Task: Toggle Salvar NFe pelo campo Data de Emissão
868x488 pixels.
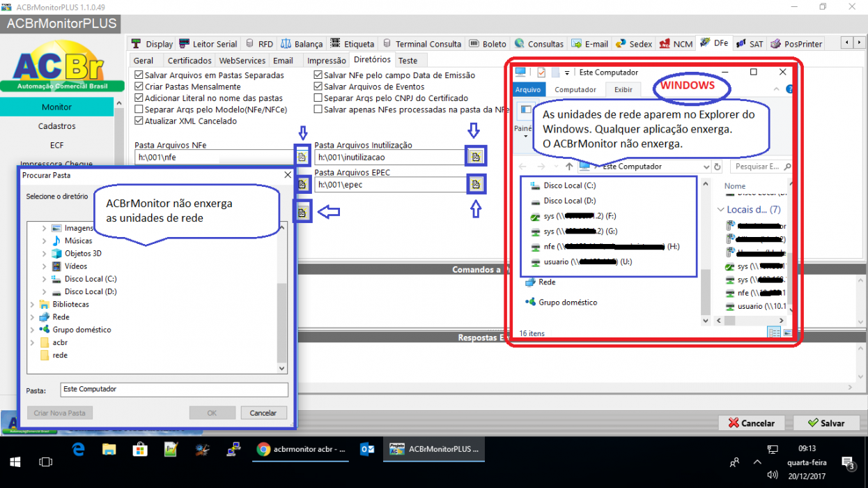Action: coord(318,75)
